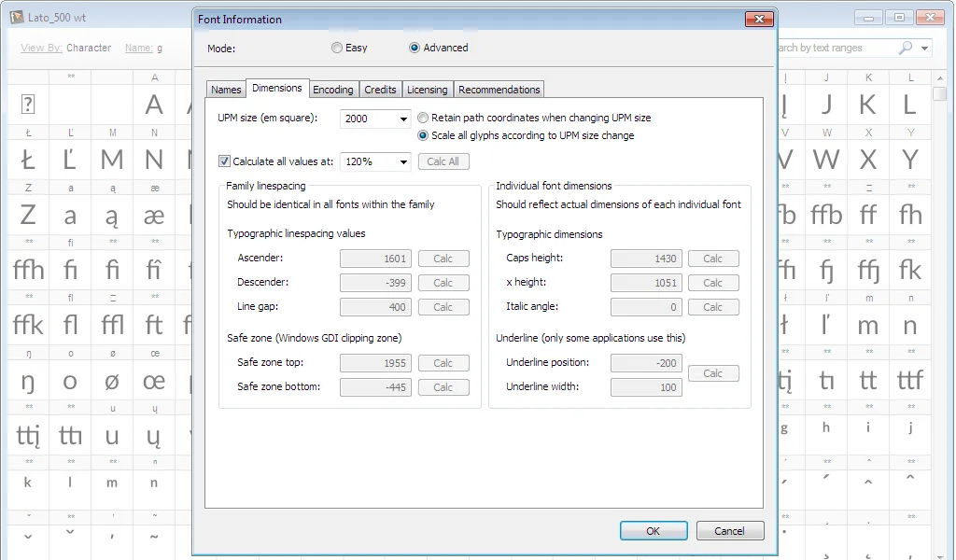Open the 120% percentage dropdown
Image resolution: width=956 pixels, height=560 pixels.
point(405,161)
